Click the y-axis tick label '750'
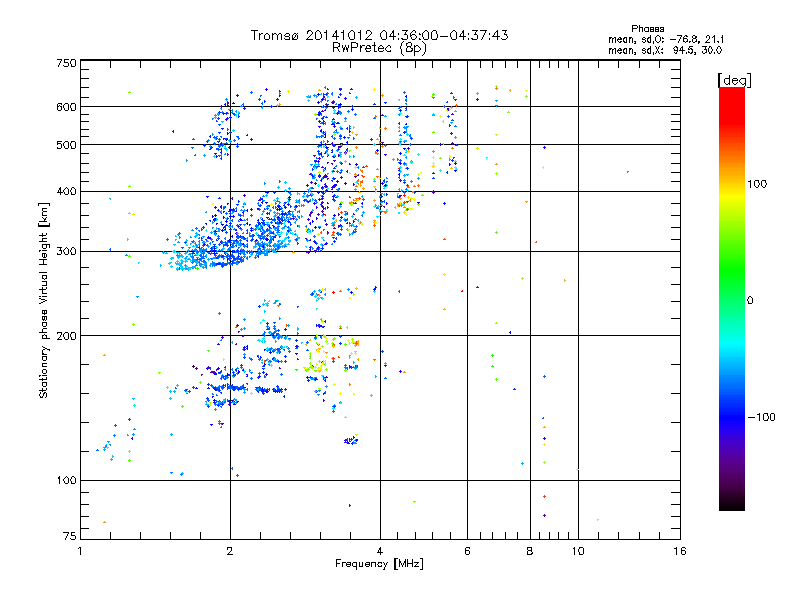The image size is (800, 600). 67,63
